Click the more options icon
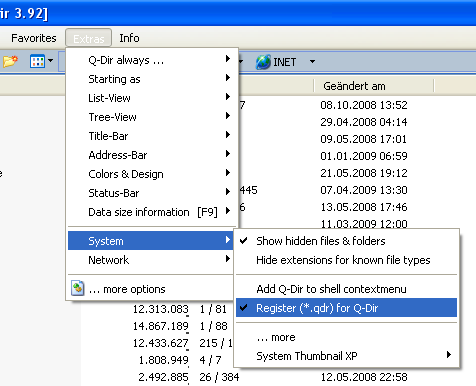The height and width of the screenshot is (386, 476). (x=78, y=289)
